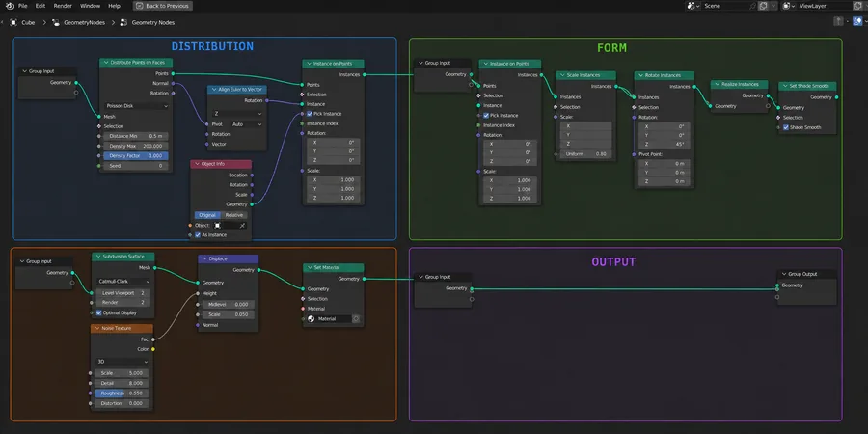Click the Render level field in Subdivision Surface

pyautogui.click(x=122, y=303)
